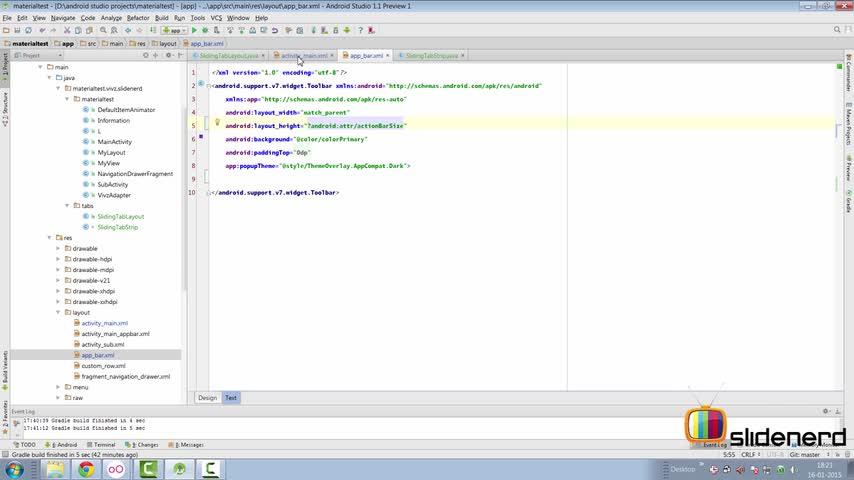Toggle the Gradle tool window side tab
Viewport: 854px width, 480px height.
(x=849, y=201)
